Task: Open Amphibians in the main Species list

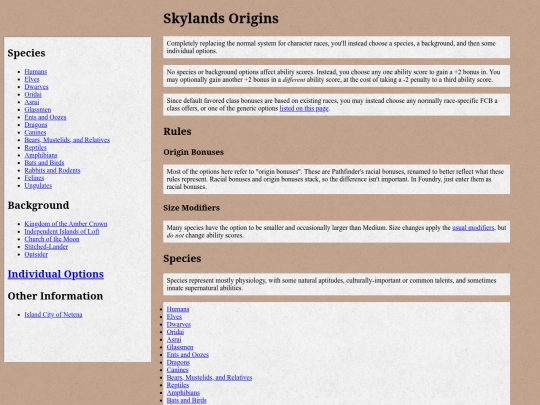Action: click(183, 393)
